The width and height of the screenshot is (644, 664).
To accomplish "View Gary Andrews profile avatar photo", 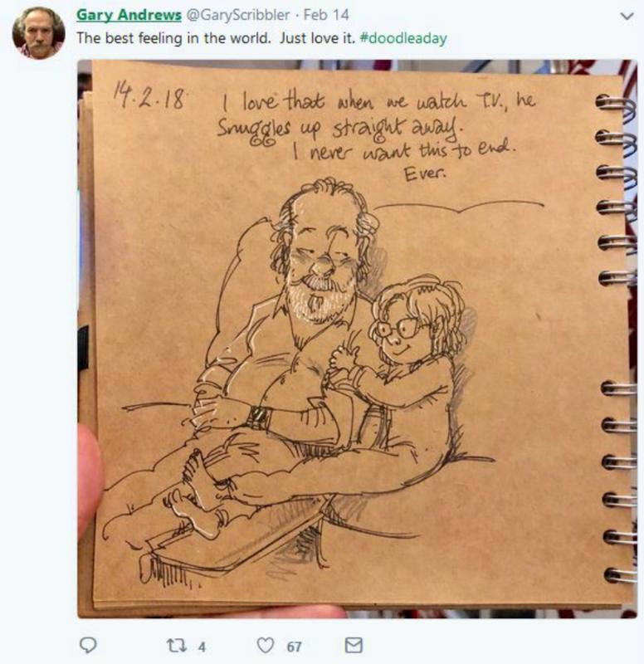I will [38, 32].
